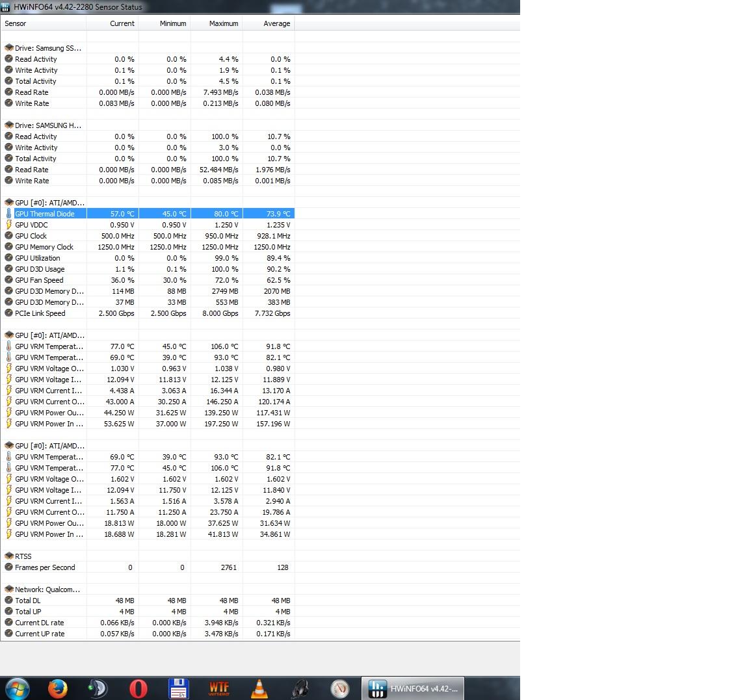Select the GPU Thermal Diode row label
Screen dimensions: 749x700
click(x=44, y=213)
